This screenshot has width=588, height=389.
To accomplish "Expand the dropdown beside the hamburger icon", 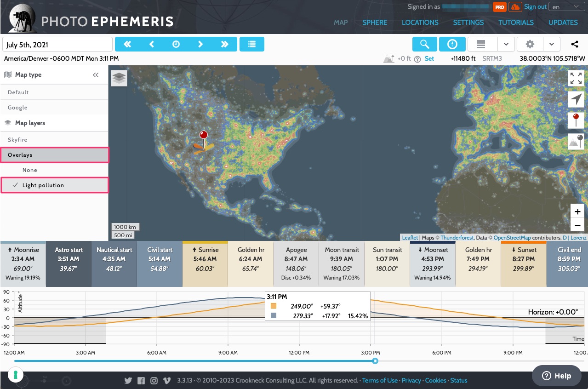I will click(506, 44).
